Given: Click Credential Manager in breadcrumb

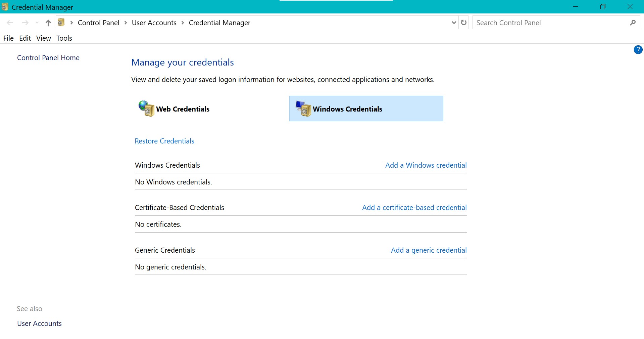Looking at the screenshot, I should [220, 23].
